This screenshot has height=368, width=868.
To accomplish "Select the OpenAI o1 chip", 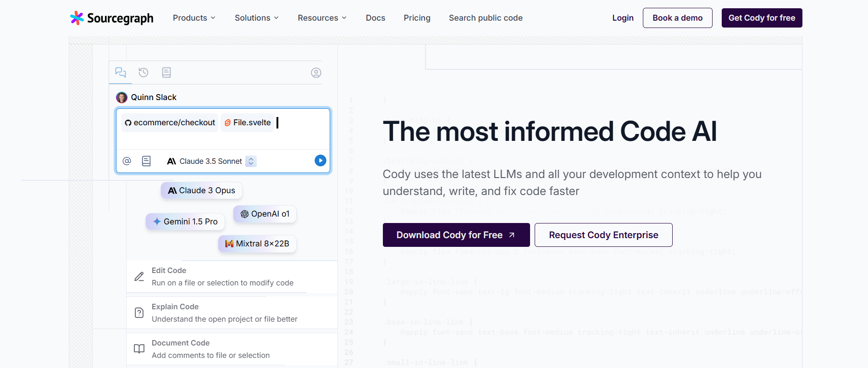I will tap(265, 214).
